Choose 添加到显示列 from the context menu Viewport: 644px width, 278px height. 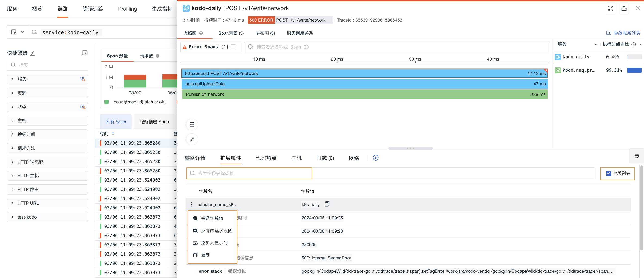[x=212, y=243]
